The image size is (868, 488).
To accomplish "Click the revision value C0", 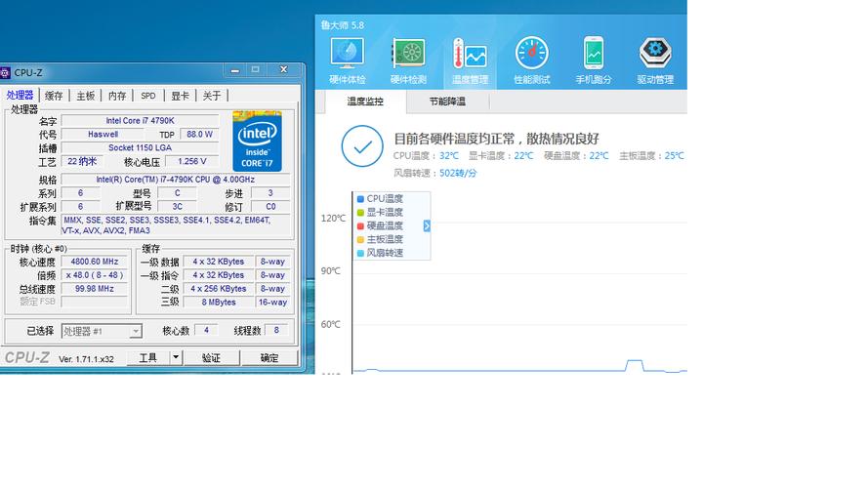I will coord(270,207).
